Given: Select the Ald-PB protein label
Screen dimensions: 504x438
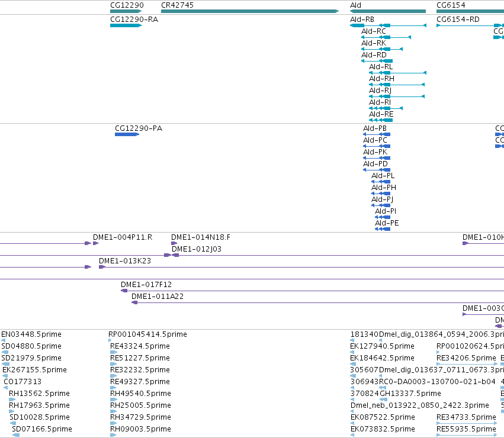Looking at the screenshot, I should point(375,128).
